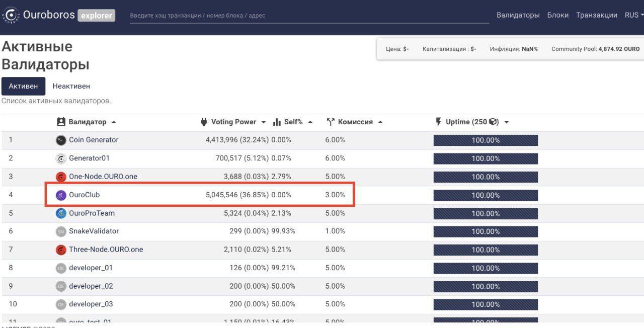The image size is (644, 328).
Task: Click the Generator01 validator avatar
Action: [x=61, y=158]
